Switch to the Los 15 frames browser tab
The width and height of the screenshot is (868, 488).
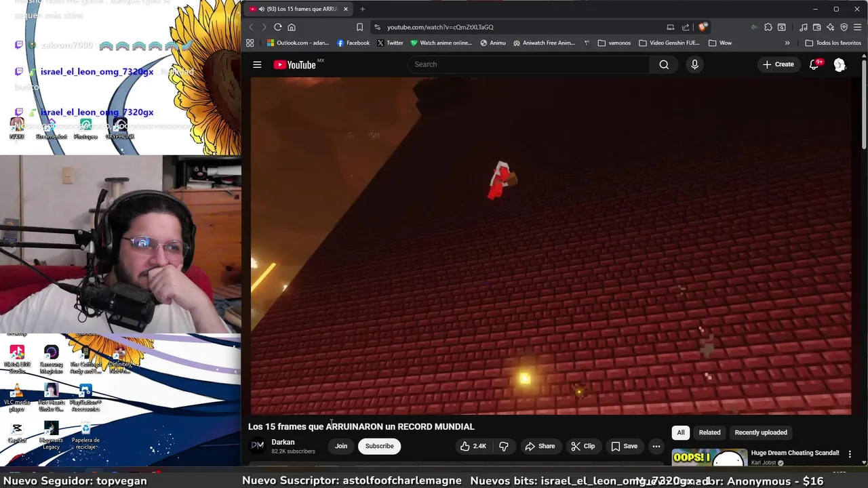298,9
